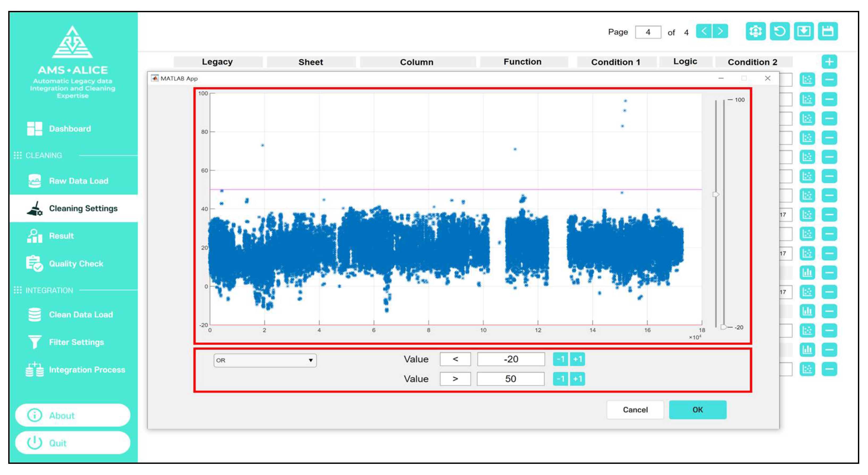Open the OR logic dropdown
This screenshot has width=868, height=475.
[265, 360]
